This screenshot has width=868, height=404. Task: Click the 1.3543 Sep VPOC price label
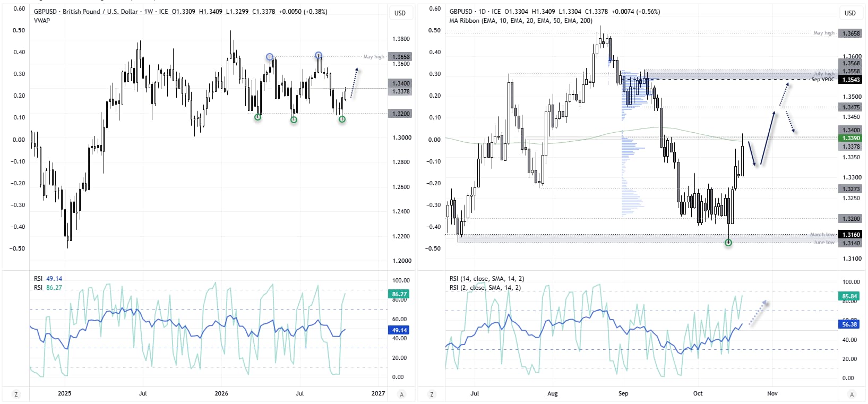click(851, 80)
